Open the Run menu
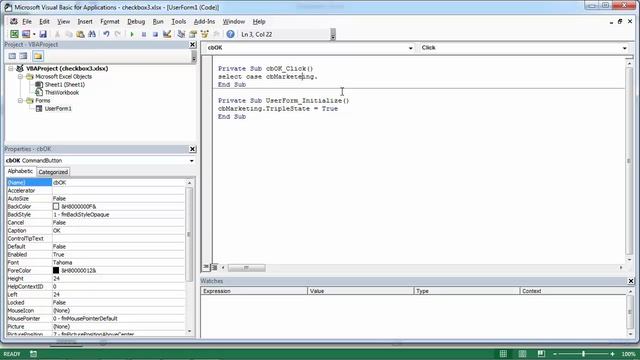The height and width of the screenshot is (360, 640). tap(158, 22)
